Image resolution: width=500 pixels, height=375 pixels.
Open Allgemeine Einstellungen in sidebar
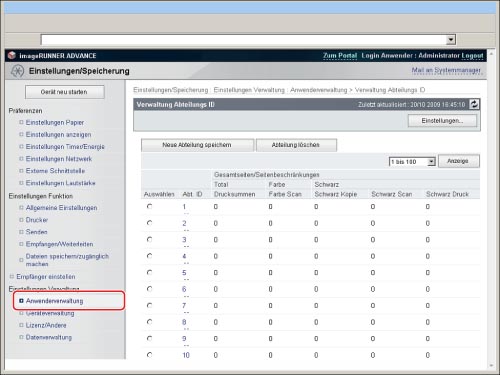coord(61,208)
